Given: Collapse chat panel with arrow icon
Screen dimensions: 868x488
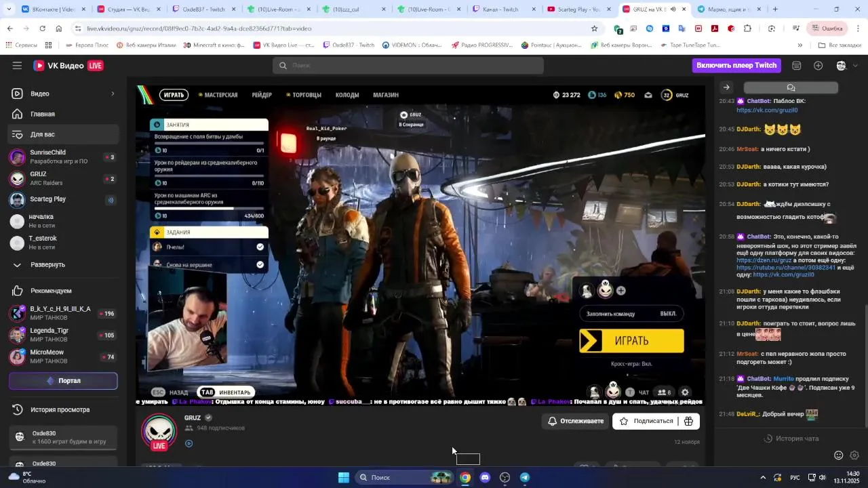Looking at the screenshot, I should pos(726,87).
